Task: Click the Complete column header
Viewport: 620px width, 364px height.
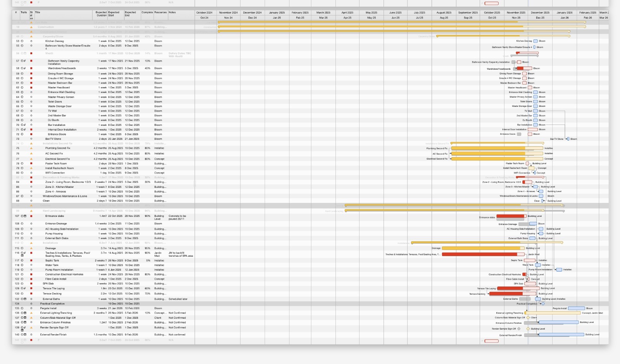Action: pos(147,12)
